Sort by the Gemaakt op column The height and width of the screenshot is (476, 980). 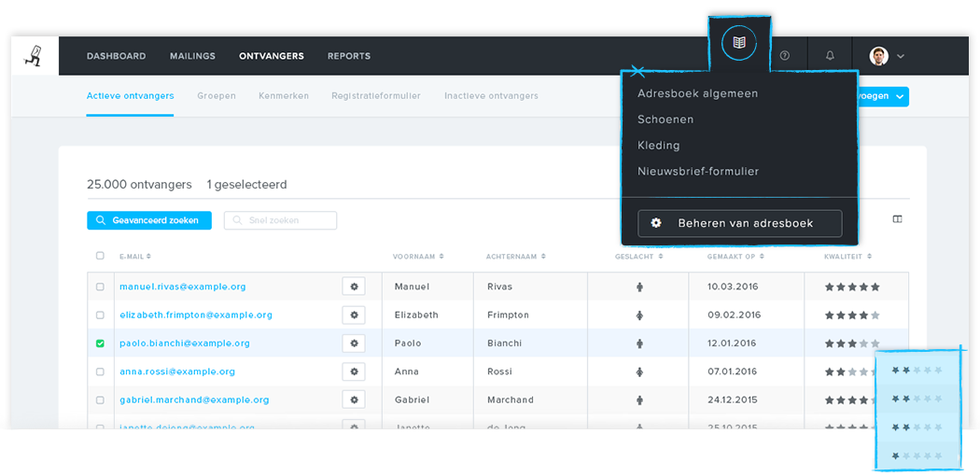(x=735, y=257)
